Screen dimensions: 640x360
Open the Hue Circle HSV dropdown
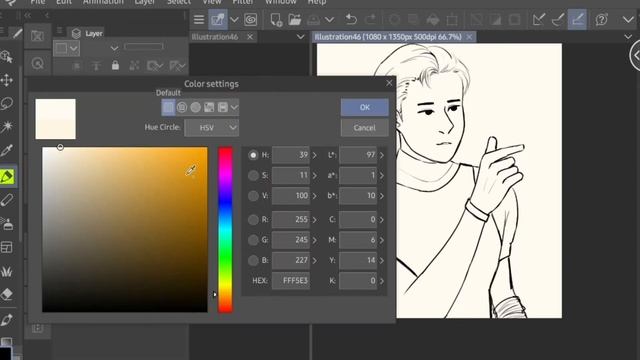click(211, 128)
